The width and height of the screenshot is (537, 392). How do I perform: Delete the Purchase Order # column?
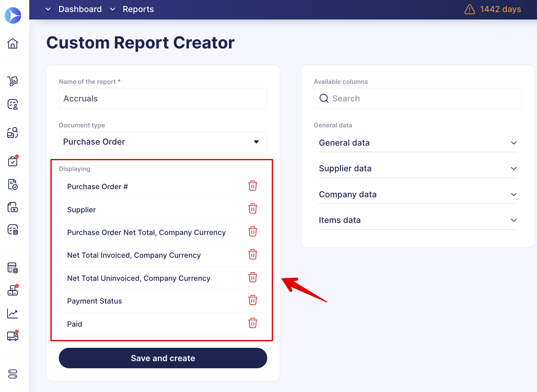pos(253,186)
